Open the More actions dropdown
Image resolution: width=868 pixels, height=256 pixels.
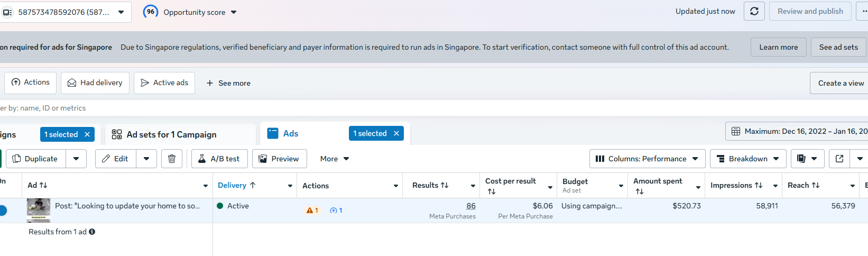pyautogui.click(x=335, y=159)
